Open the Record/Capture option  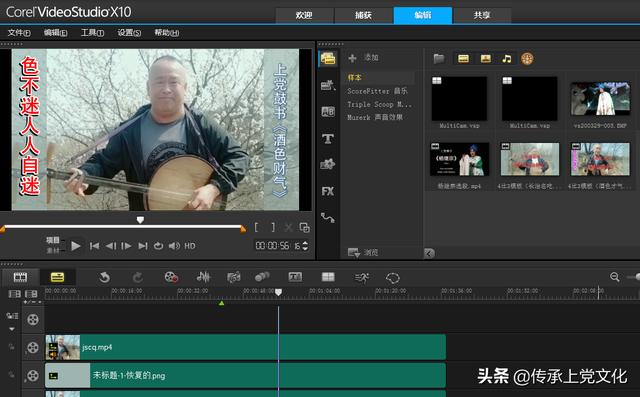pos(171,277)
